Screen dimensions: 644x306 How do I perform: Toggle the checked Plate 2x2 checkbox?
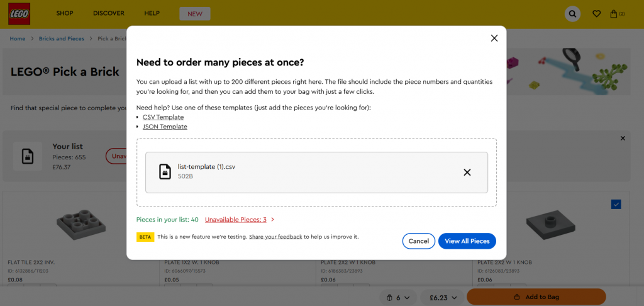click(616, 204)
